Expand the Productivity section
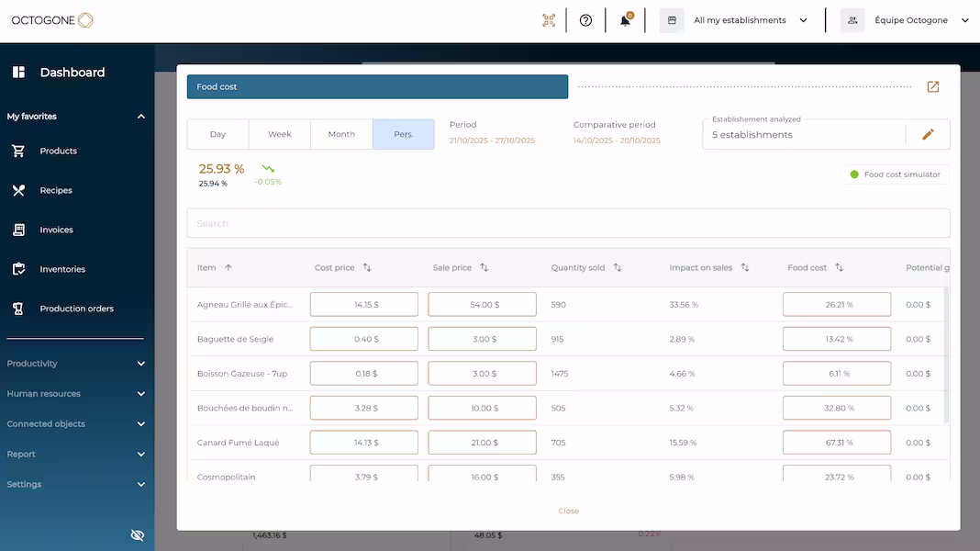980x551 pixels. point(75,364)
